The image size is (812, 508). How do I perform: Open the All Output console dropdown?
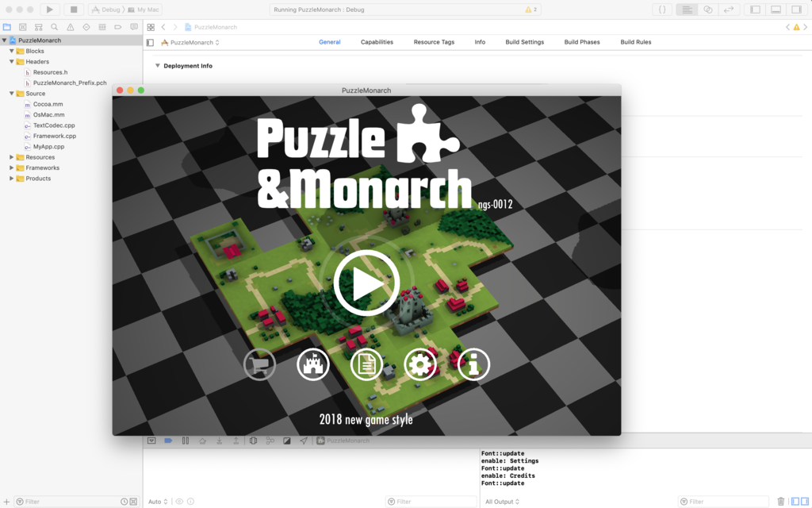pyautogui.click(x=502, y=502)
